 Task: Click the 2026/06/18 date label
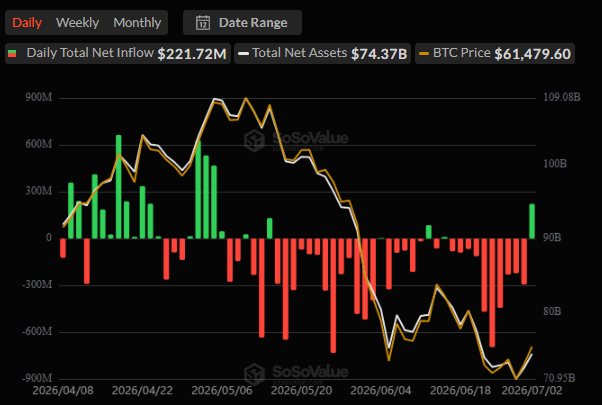(460, 391)
